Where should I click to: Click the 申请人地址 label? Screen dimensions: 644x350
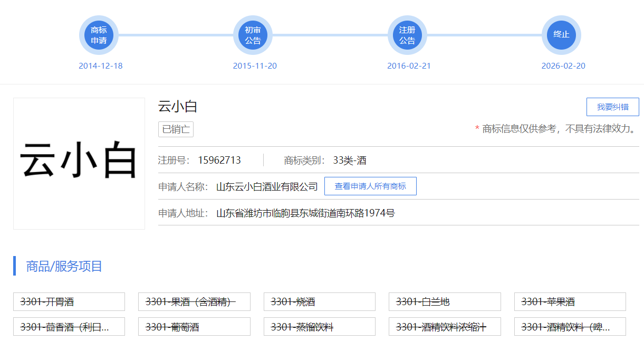point(183,213)
